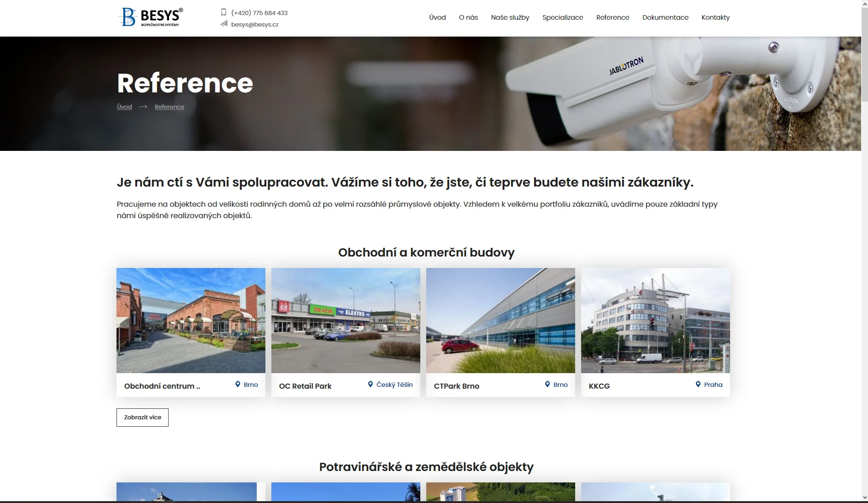Click the location pin next to Český Těšín

click(x=370, y=384)
